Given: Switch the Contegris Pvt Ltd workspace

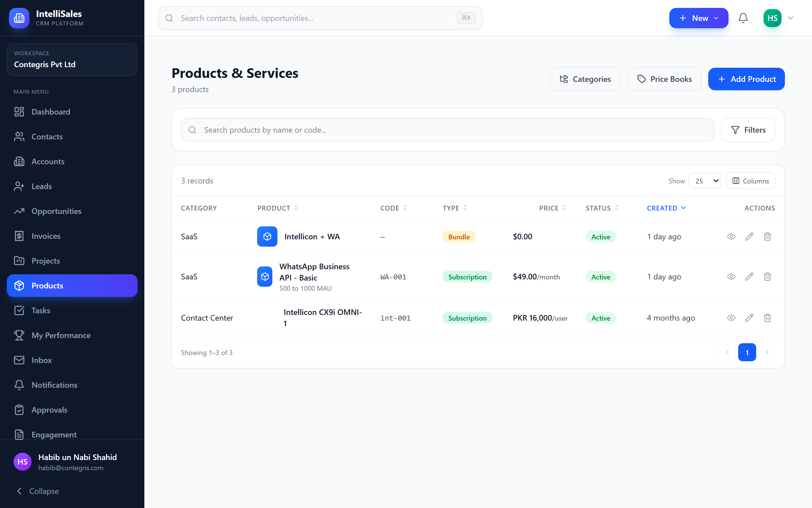Looking at the screenshot, I should [72, 60].
